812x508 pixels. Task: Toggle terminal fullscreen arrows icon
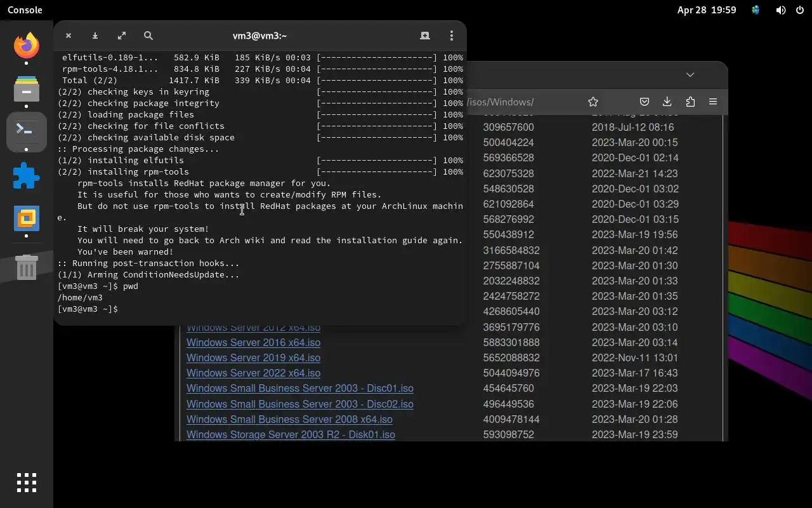122,36
